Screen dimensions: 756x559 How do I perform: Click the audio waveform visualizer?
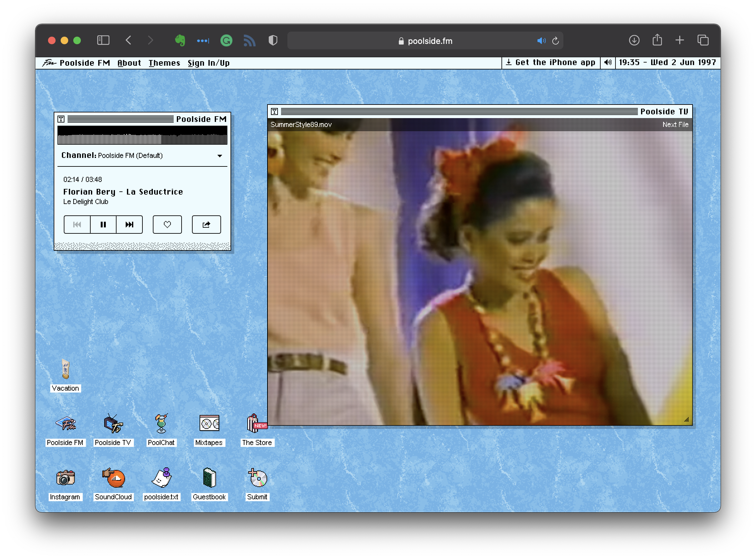142,135
